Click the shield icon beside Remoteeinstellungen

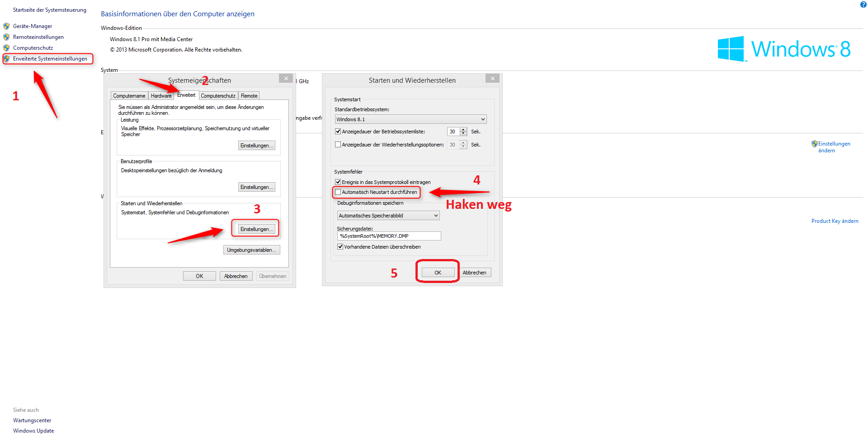coord(6,37)
